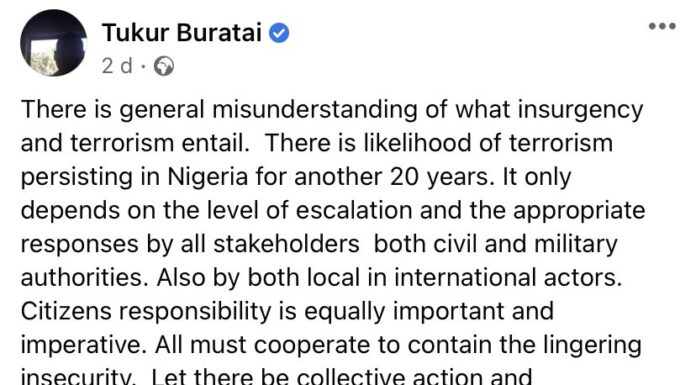The image size is (696, 385).
Task: Click the word 'stakeholders' in the post
Action: tap(286, 244)
